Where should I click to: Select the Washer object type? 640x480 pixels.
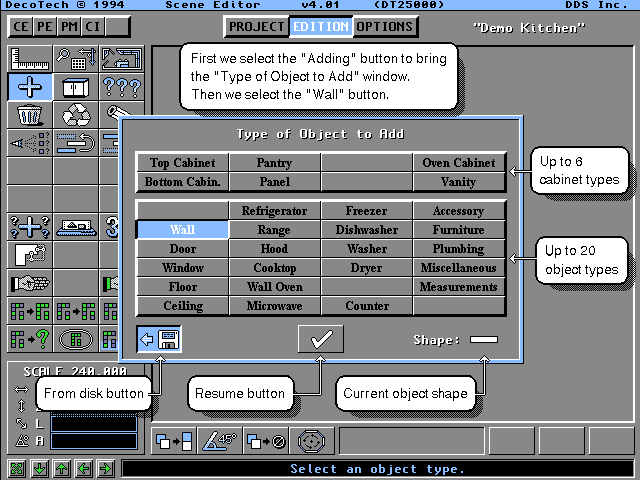367,249
